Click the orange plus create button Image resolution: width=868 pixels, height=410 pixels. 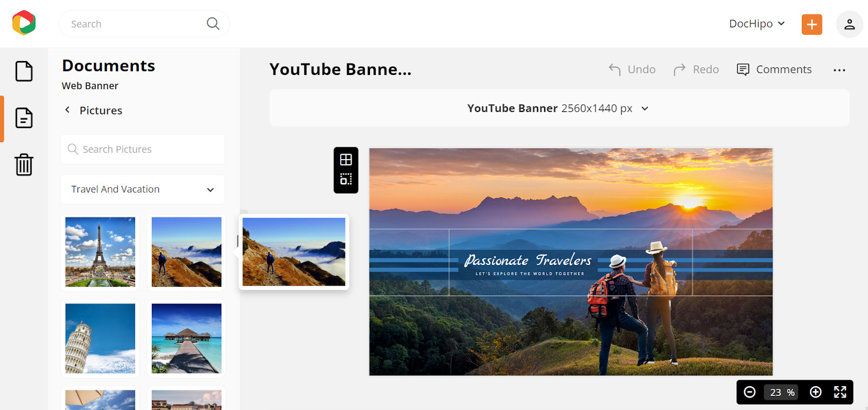(x=812, y=24)
